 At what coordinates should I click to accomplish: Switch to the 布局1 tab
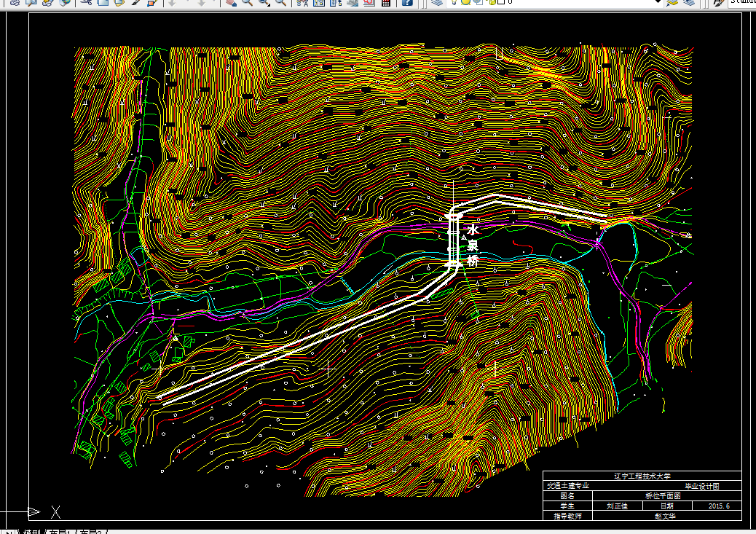[x=60, y=532]
